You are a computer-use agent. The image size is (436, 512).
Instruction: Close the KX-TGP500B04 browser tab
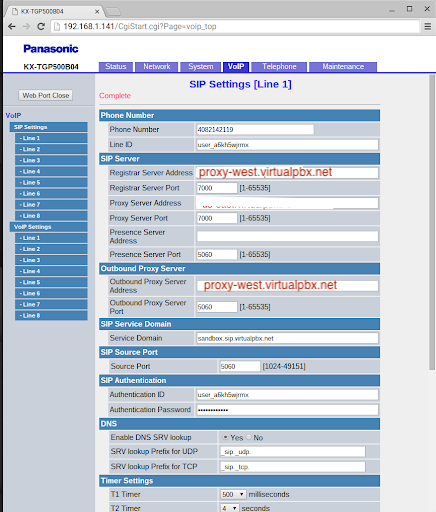point(97,12)
